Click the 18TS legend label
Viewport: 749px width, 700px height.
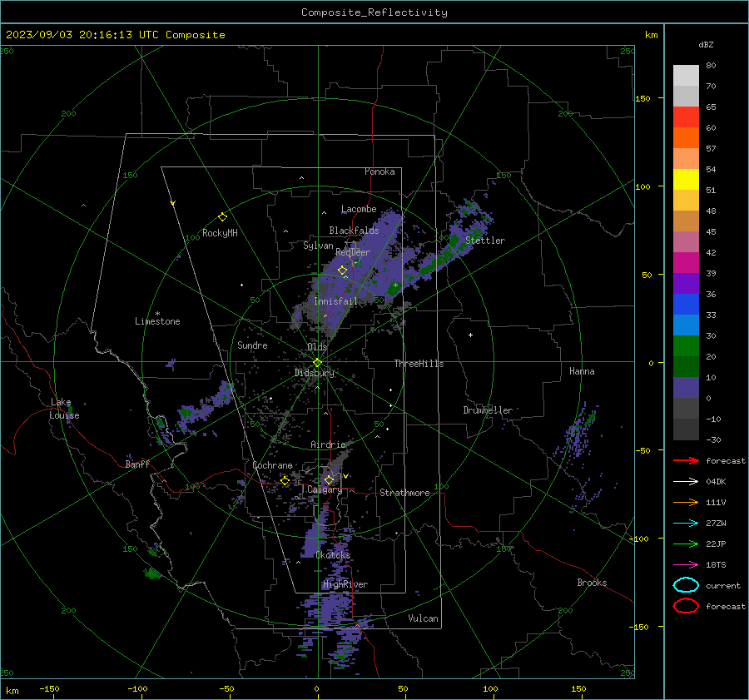pyautogui.click(x=716, y=565)
